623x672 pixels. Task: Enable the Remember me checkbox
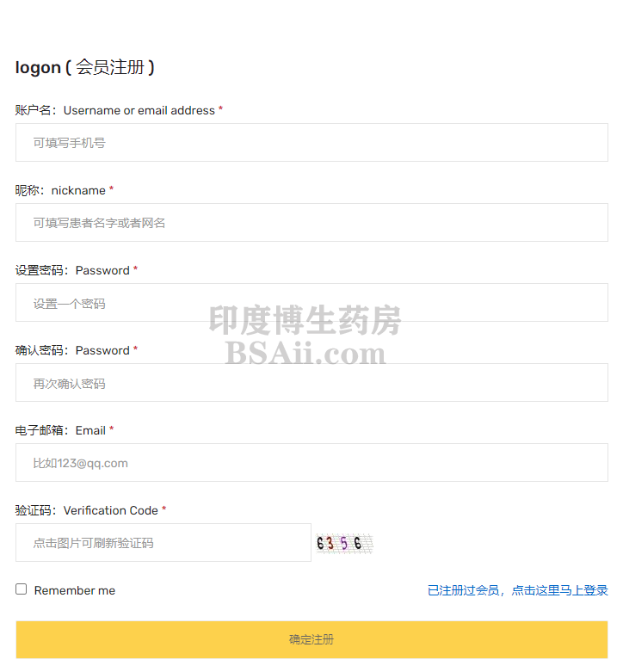[x=21, y=589]
